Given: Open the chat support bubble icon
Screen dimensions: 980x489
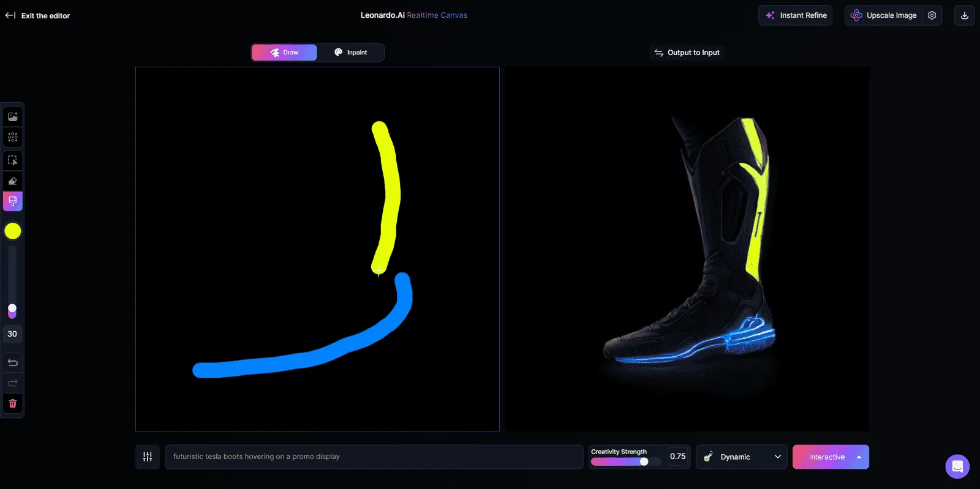Looking at the screenshot, I should (x=957, y=466).
